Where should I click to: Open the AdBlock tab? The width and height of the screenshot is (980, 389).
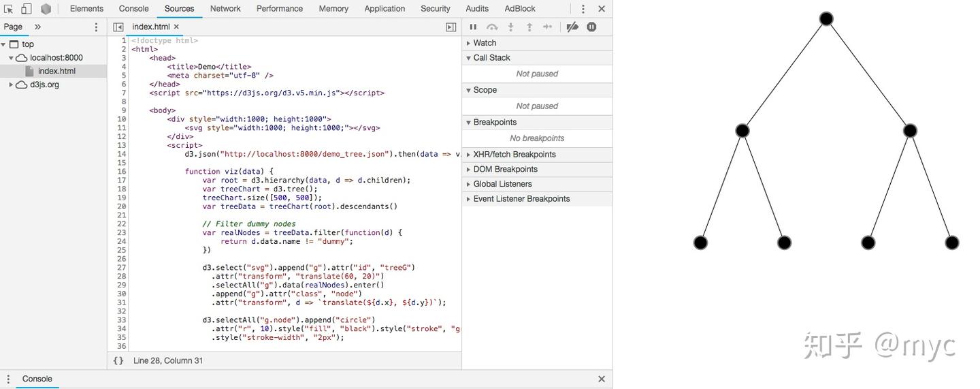520,9
